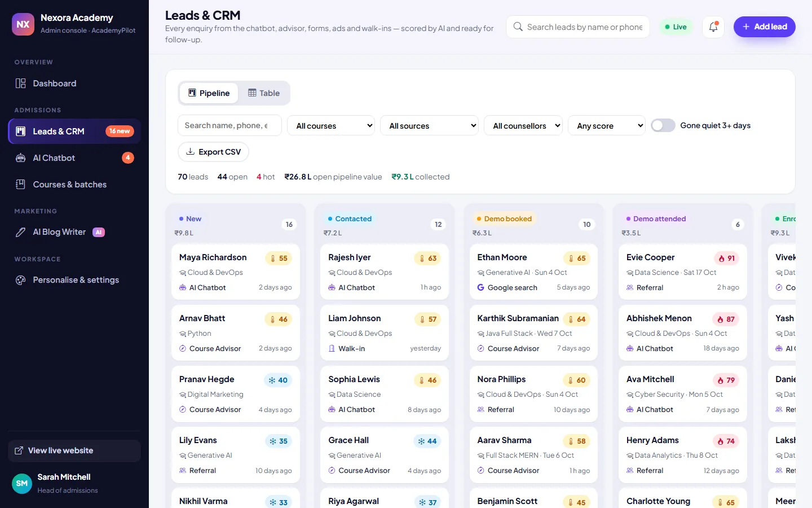Open the All counsellors dropdown
812x508 pixels.
click(x=523, y=126)
